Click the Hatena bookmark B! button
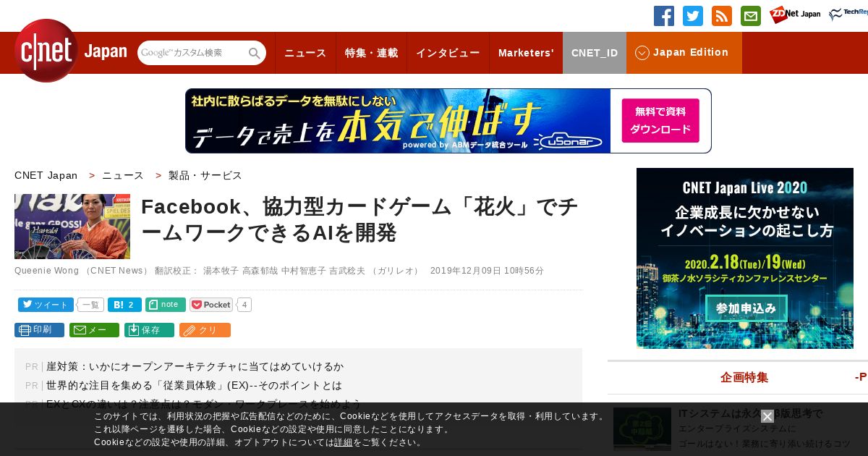 tap(124, 305)
